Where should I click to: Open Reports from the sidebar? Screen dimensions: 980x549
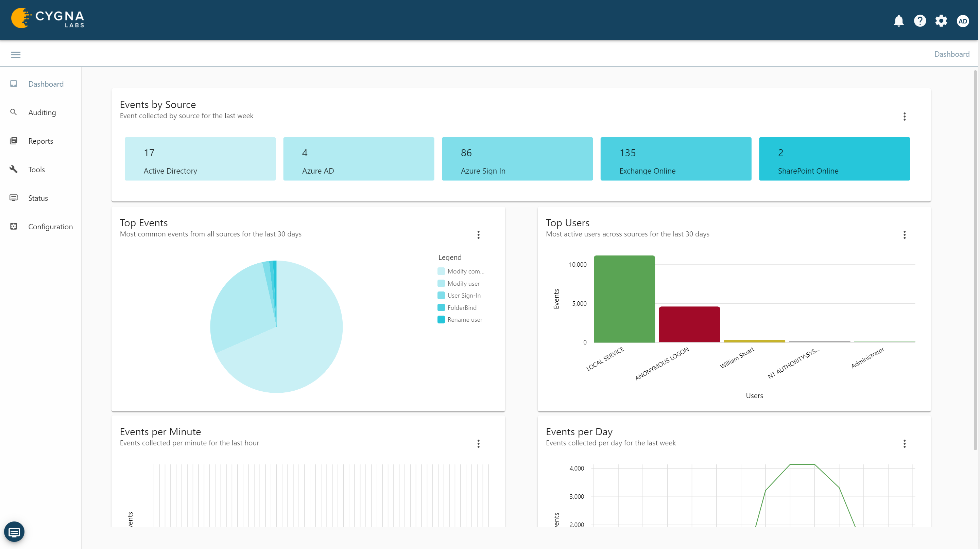point(40,141)
